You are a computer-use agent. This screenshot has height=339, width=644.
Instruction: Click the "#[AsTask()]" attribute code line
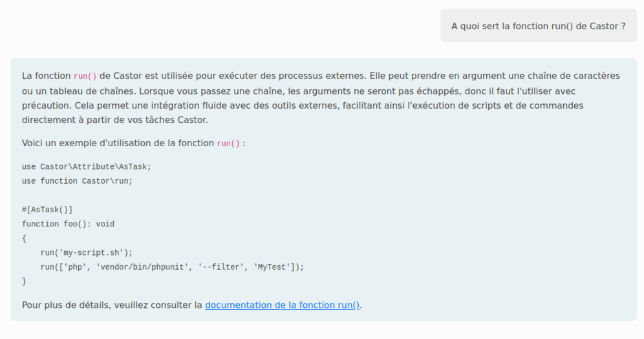[47, 209]
